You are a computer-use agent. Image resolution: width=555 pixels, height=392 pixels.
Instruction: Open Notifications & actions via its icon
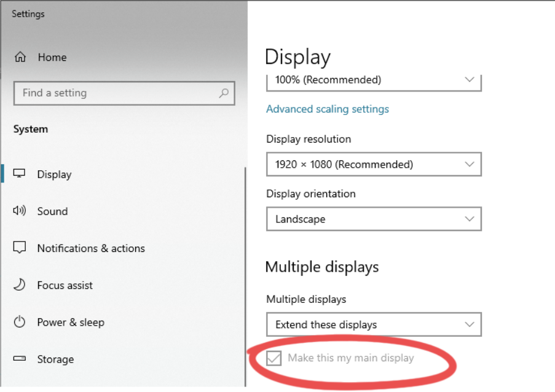[x=20, y=248]
